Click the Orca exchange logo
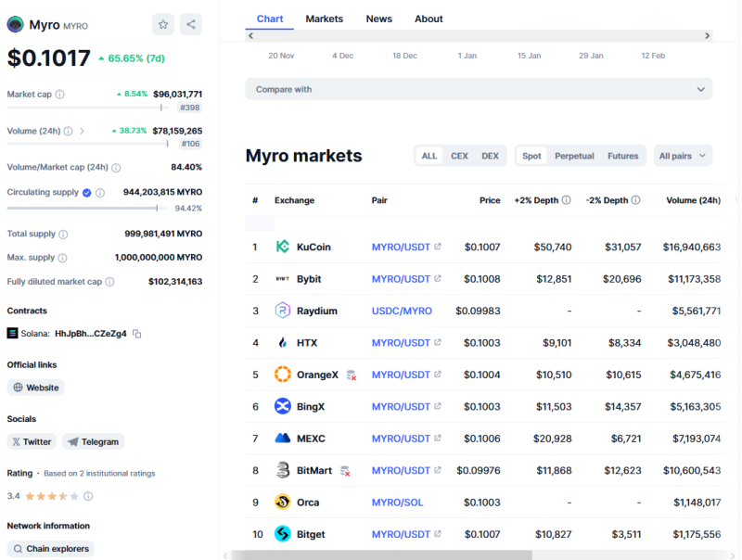 pyautogui.click(x=283, y=502)
